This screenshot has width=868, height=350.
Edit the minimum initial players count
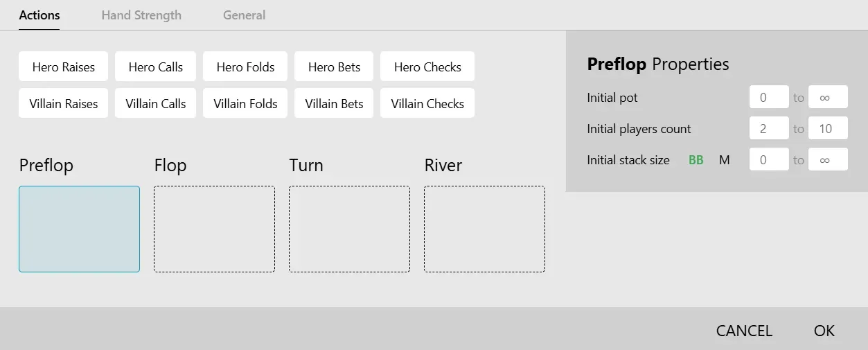click(x=769, y=129)
